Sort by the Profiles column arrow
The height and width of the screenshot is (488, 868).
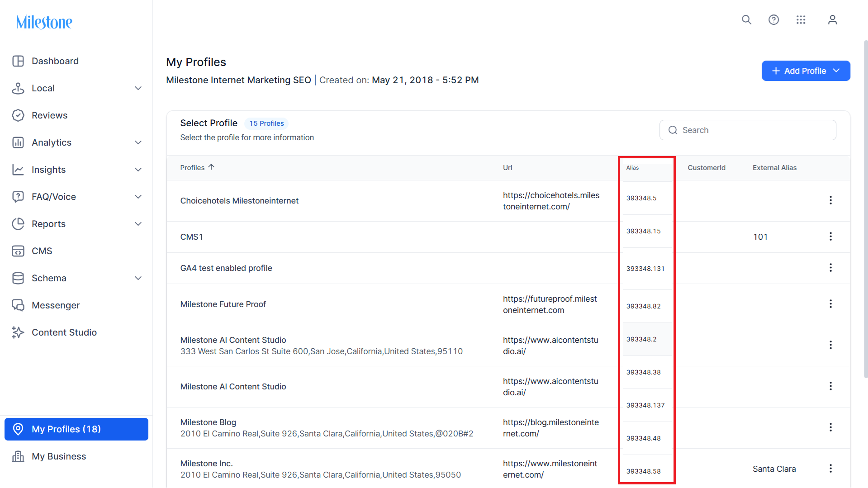211,167
